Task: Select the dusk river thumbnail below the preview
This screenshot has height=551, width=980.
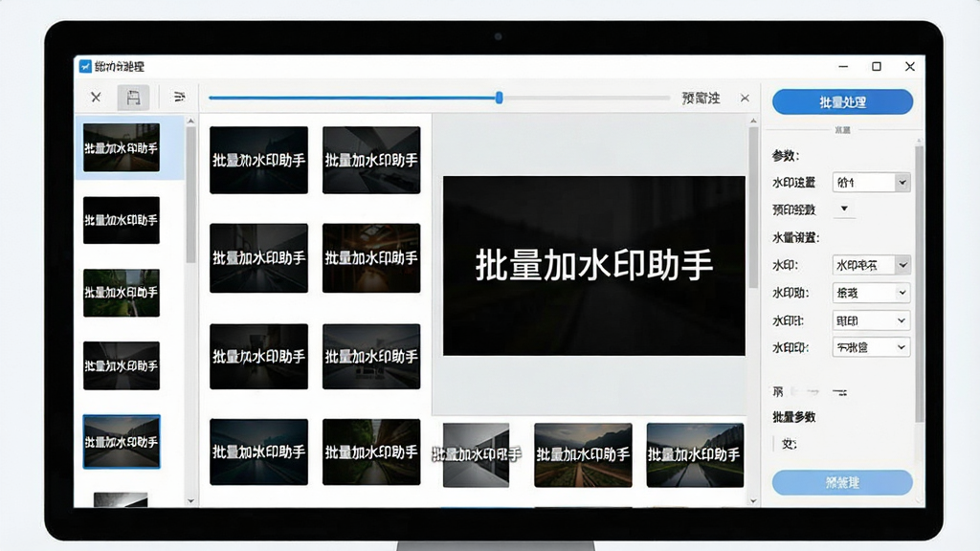Action: (695, 454)
